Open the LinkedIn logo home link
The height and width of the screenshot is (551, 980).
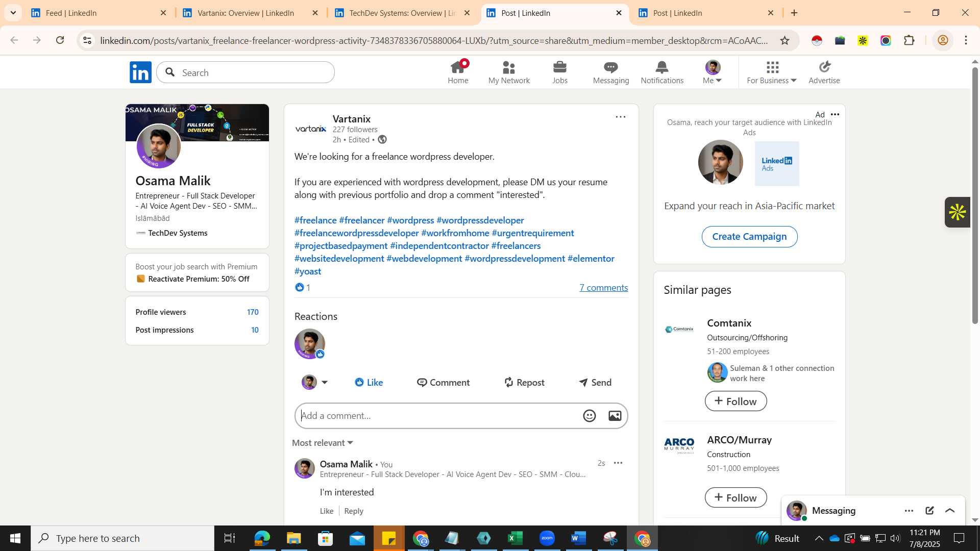pos(140,72)
